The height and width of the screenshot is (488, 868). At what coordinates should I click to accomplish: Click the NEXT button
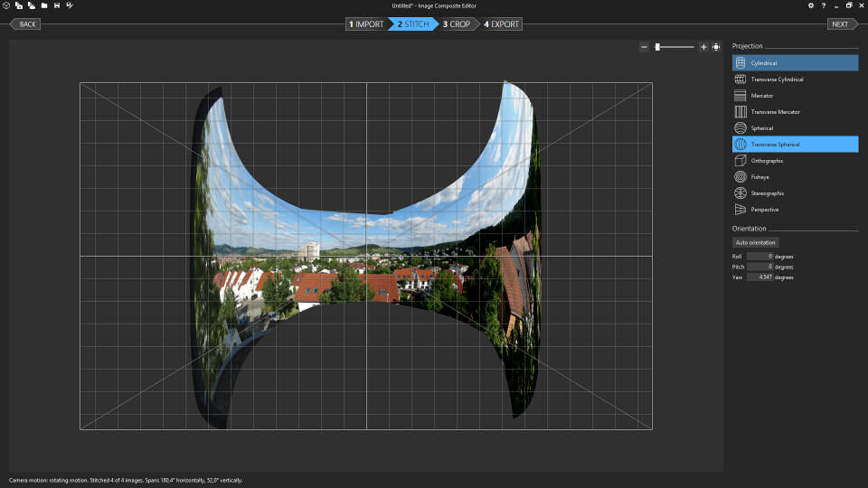[839, 24]
